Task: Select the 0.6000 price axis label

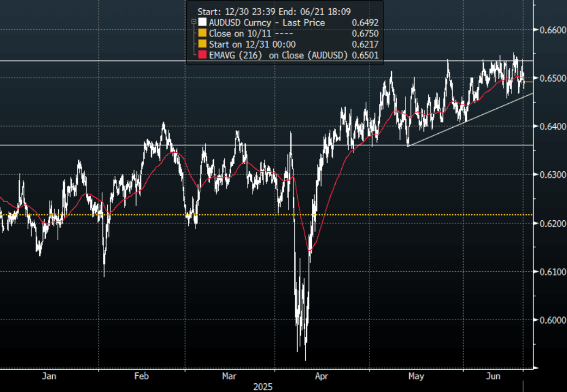Action: 552,320
